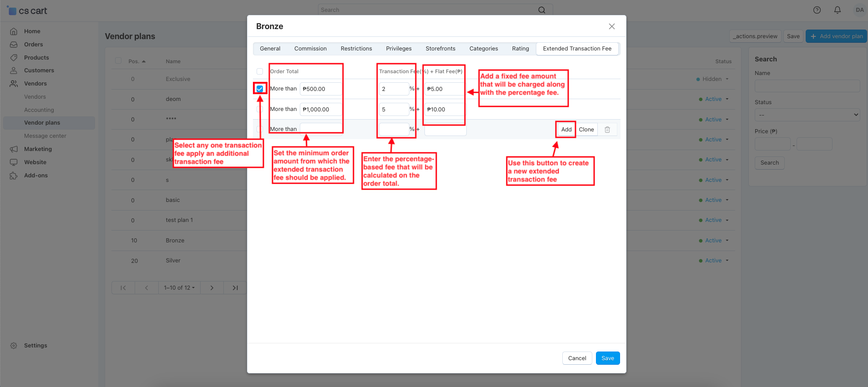
Task: Click the trash icon in the fee row
Action: (607, 130)
